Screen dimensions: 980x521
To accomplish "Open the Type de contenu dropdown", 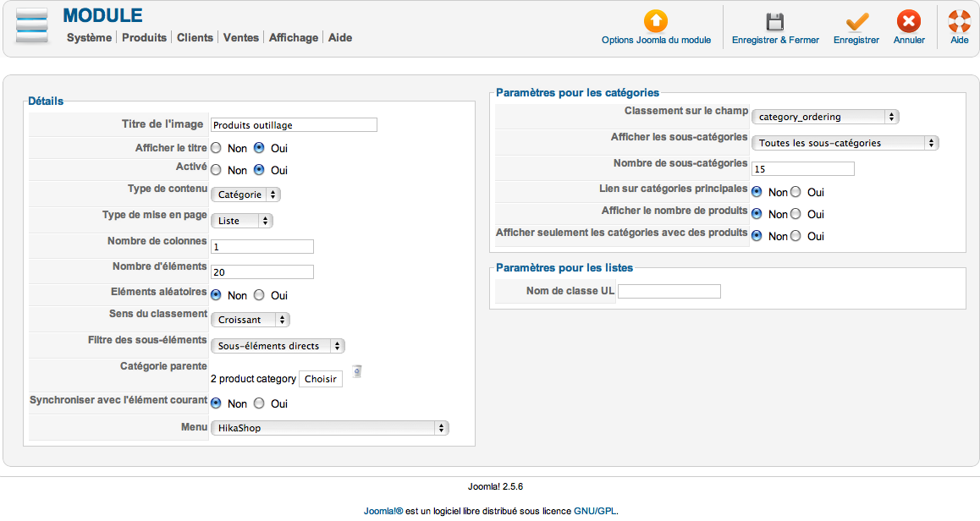I will [x=245, y=195].
